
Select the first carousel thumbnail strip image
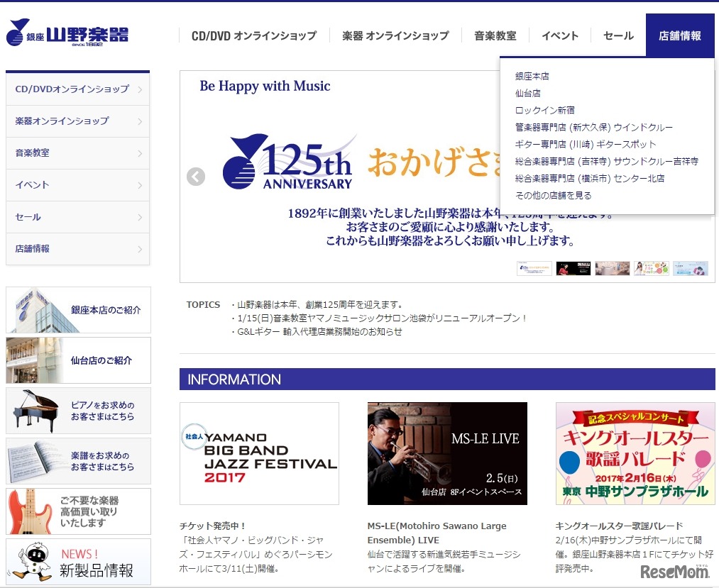click(x=534, y=268)
